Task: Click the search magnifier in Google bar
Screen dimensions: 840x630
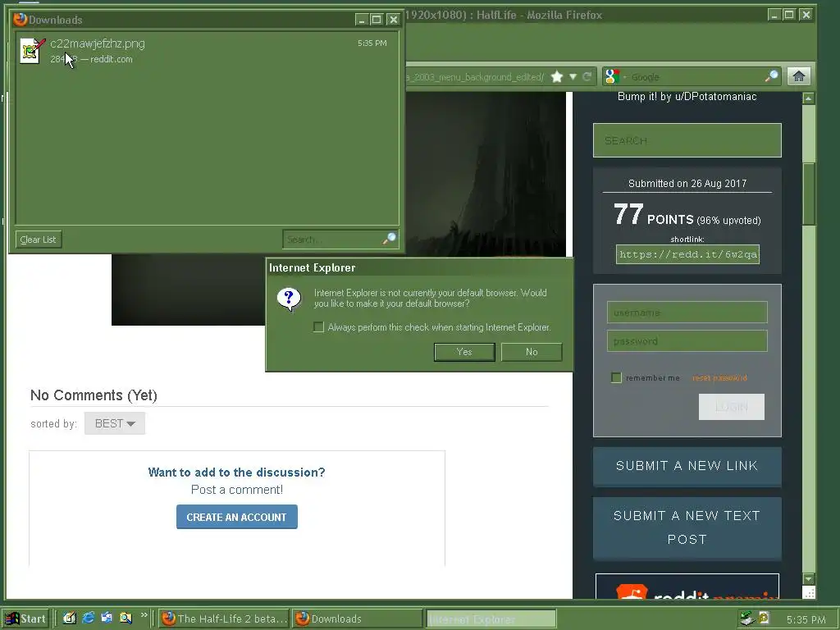Action: coord(771,76)
